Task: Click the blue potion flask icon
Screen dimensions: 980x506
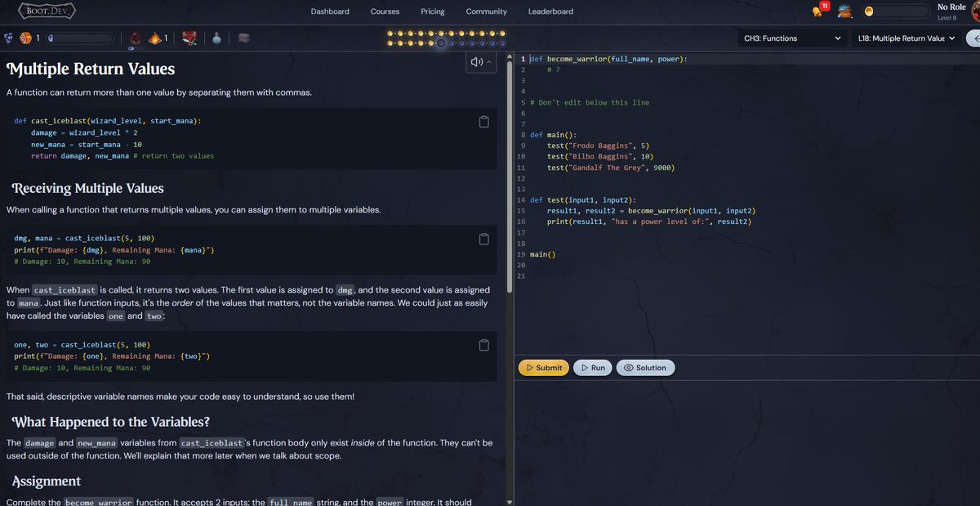Action: pyautogui.click(x=217, y=38)
